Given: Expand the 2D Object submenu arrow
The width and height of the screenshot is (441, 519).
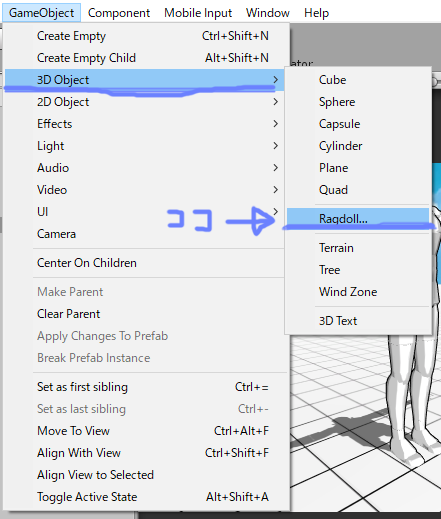Looking at the screenshot, I should pyautogui.click(x=275, y=102).
